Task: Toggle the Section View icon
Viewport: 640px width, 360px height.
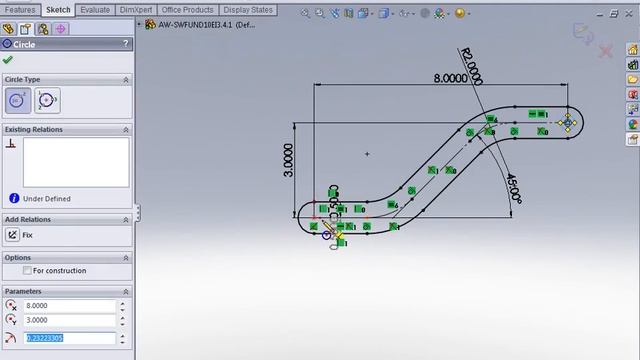Action: pyautogui.click(x=349, y=13)
